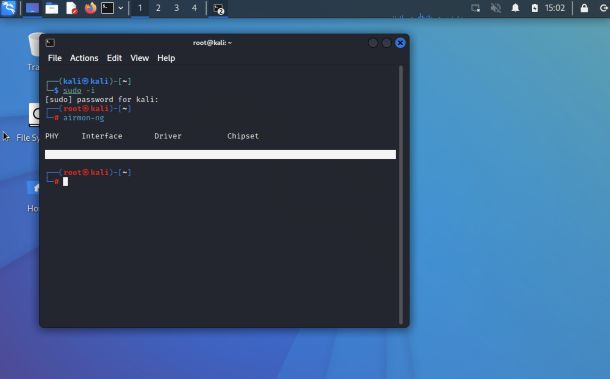
Task: Lock the screen with the padlock icon
Action: coord(584,8)
